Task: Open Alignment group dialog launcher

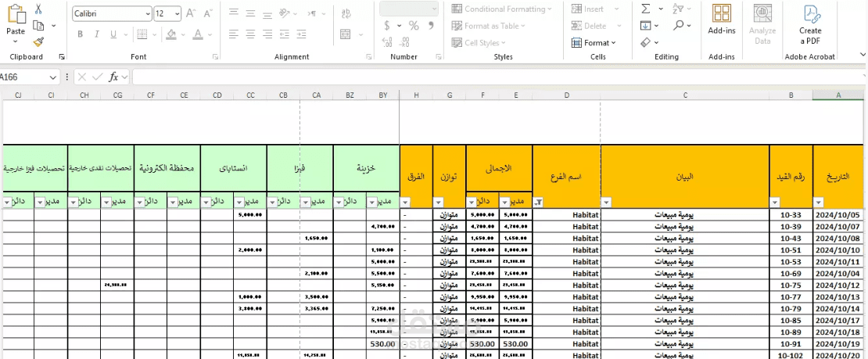Action: 368,56
